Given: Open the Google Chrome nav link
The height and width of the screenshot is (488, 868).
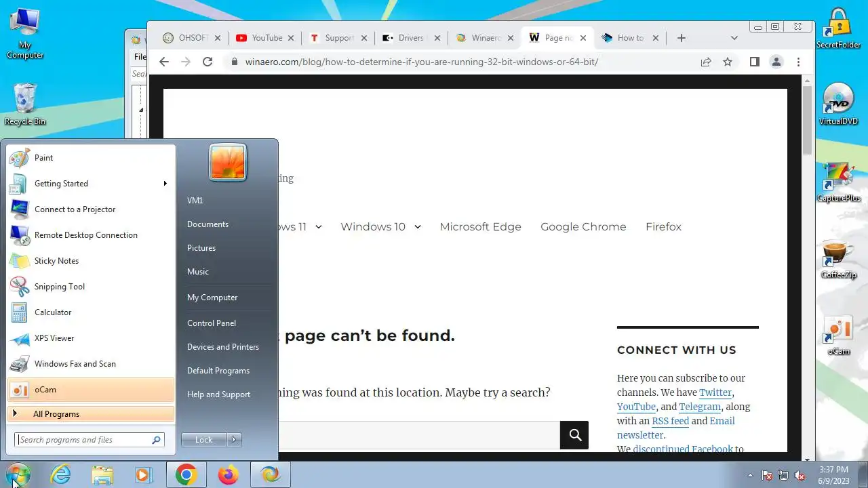Looking at the screenshot, I should point(583,227).
